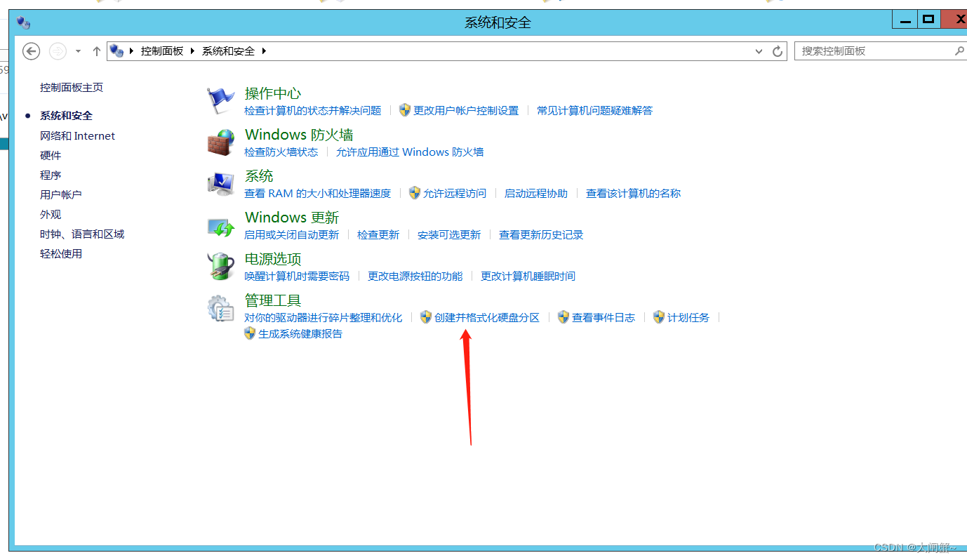This screenshot has height=560, width=967.
Task: Open the 操作中心 flag icon
Action: [221, 101]
